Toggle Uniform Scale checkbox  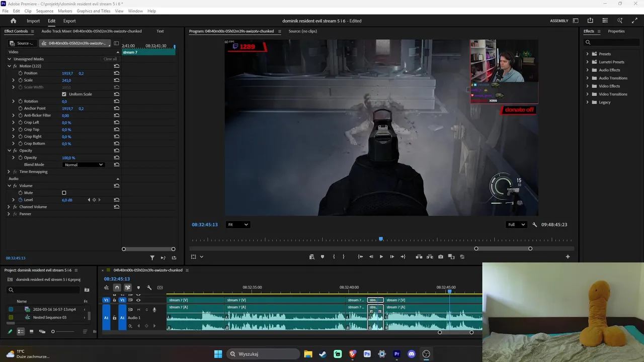[64, 95]
